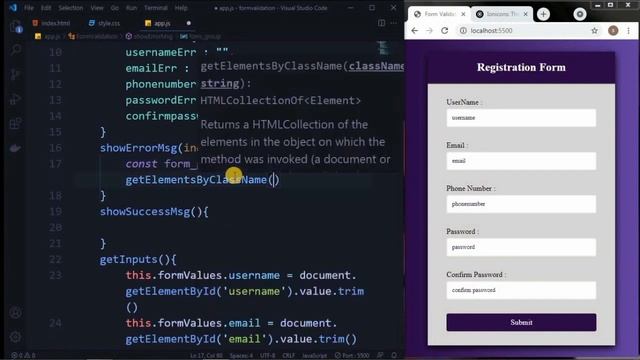
Task: Switch to the style.css editor tab
Action: 104,23
